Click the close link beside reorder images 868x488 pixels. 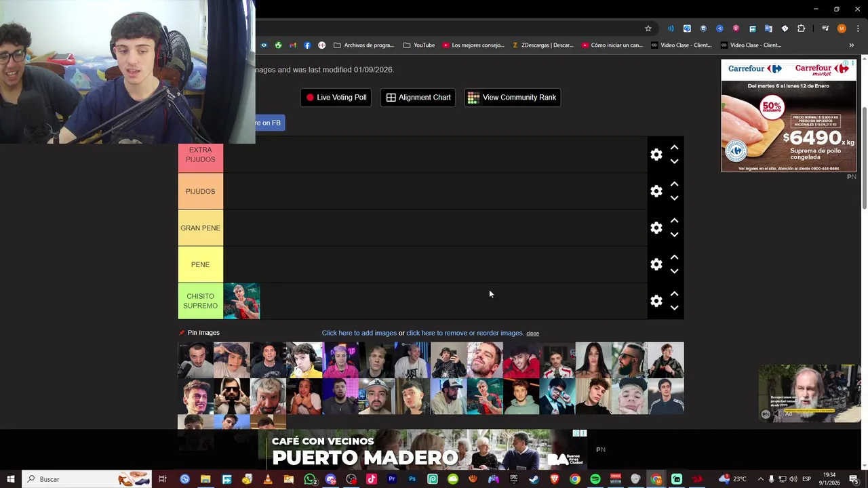[x=532, y=333]
